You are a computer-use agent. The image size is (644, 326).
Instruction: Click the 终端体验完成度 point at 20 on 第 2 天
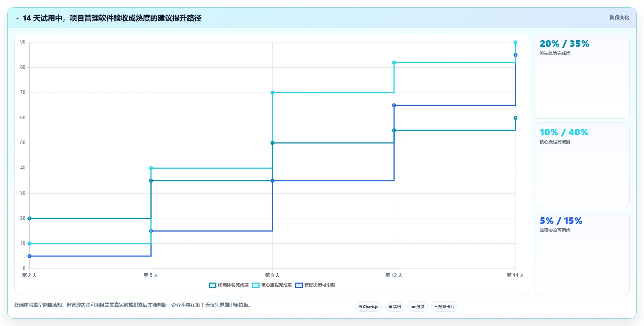pos(29,218)
